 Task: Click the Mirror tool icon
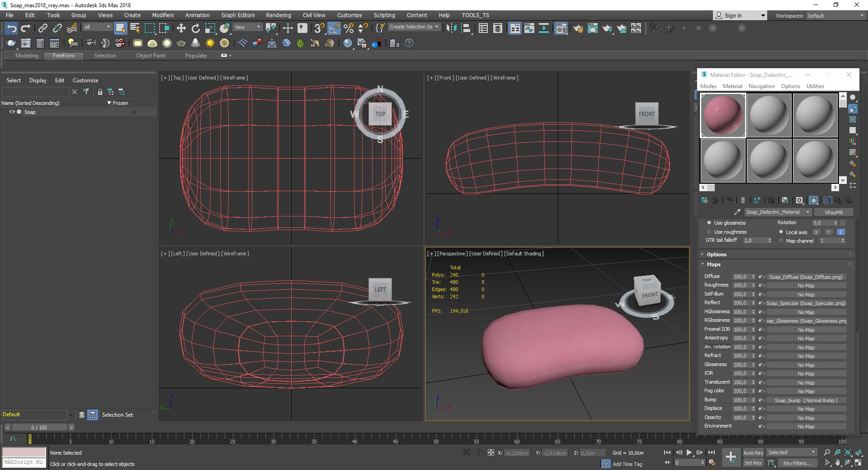(451, 28)
